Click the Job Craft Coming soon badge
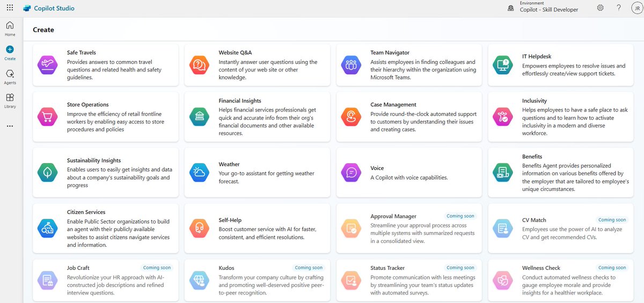The image size is (644, 303). tap(157, 268)
